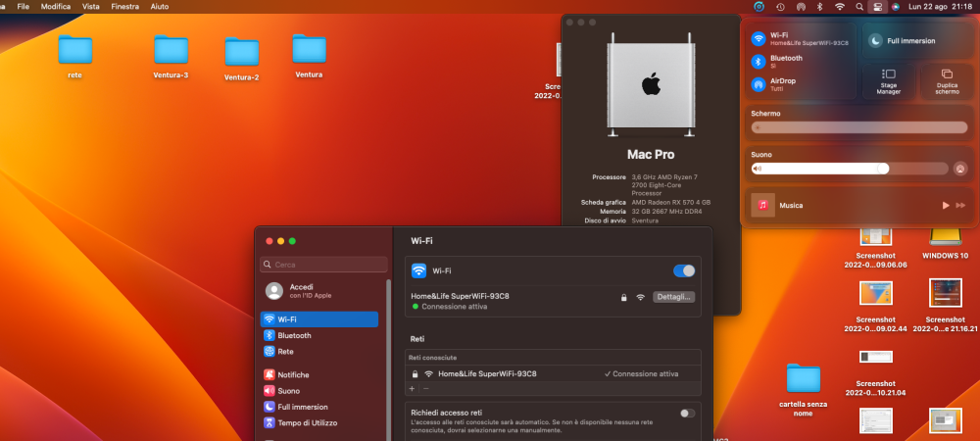Image resolution: width=980 pixels, height=441 pixels.
Task: Toggle Bluetooth icon in Control Center
Action: 759,61
